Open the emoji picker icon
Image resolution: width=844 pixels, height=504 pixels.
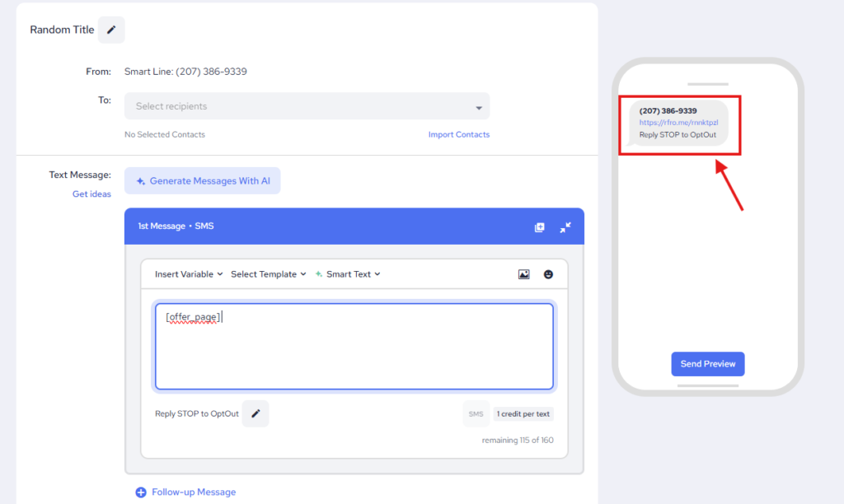pos(548,274)
